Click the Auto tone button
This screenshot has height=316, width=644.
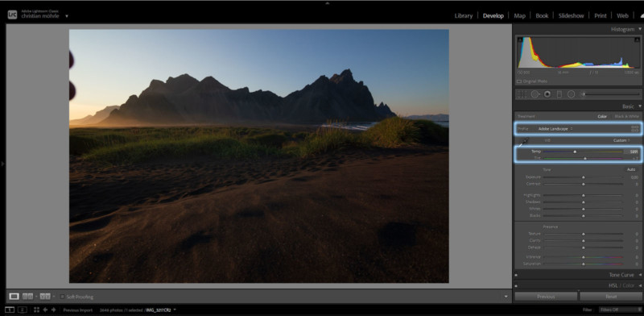tap(631, 169)
